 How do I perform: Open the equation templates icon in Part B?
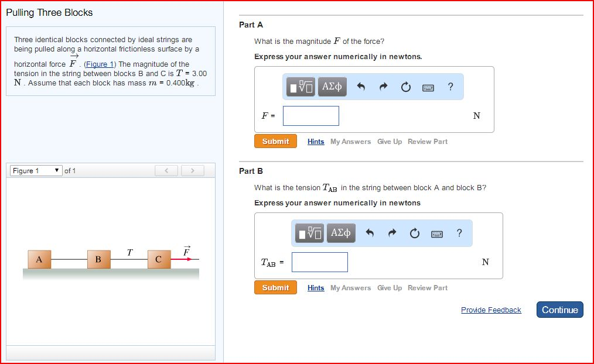(309, 233)
